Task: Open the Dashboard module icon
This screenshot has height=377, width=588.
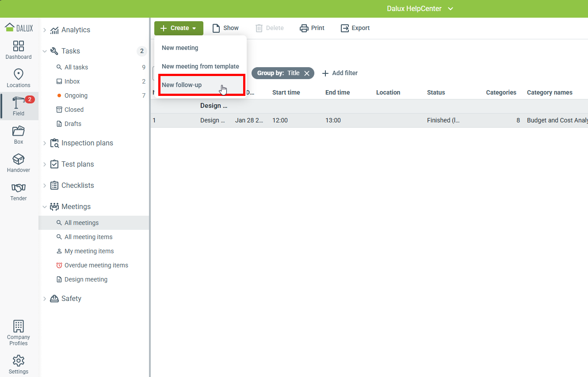Action: click(x=19, y=46)
